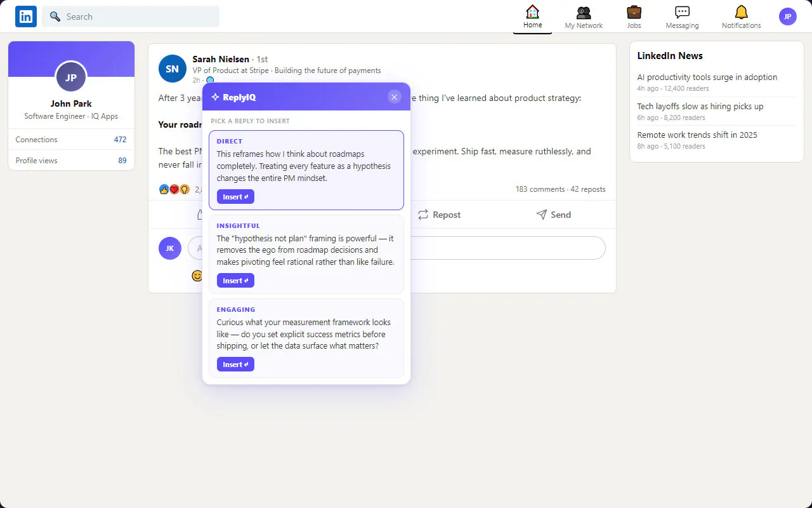This screenshot has height=508, width=812.
Task: Click Sarah Nielsen's SN avatar
Action: coord(173,69)
